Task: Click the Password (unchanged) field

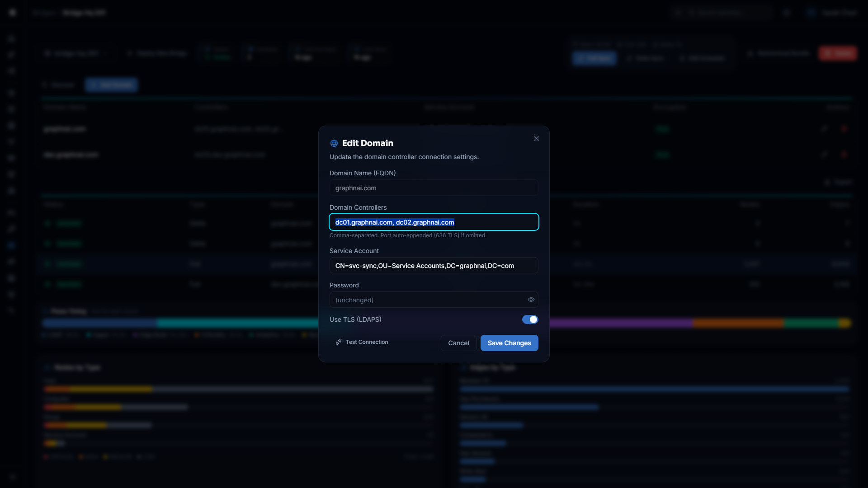Action: [x=427, y=300]
